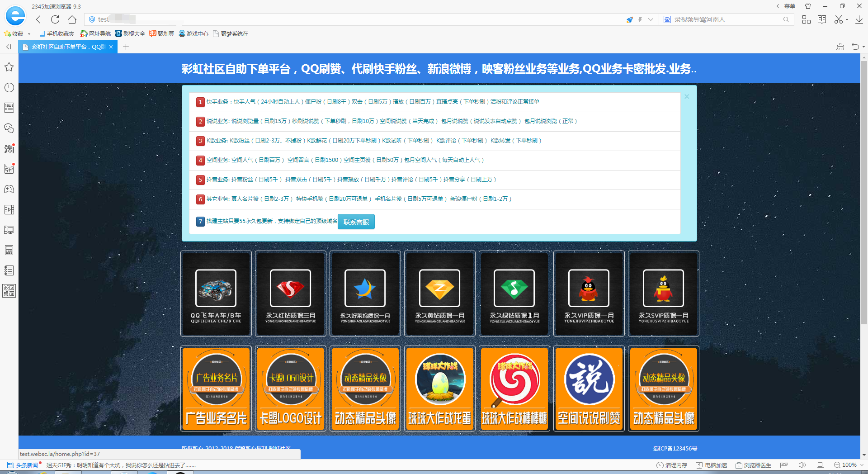This screenshot has width=868, height=474.
Task: Click the 返回桌面 sidebar icon
Action: [9, 291]
